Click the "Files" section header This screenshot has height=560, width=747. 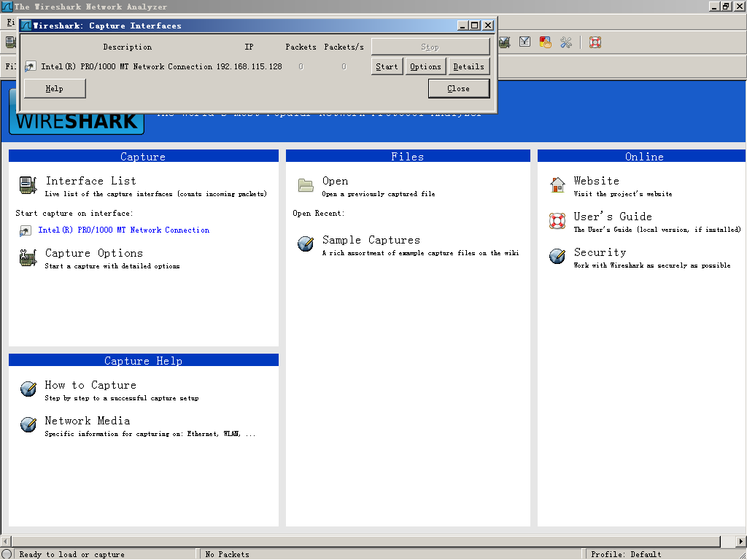(408, 156)
